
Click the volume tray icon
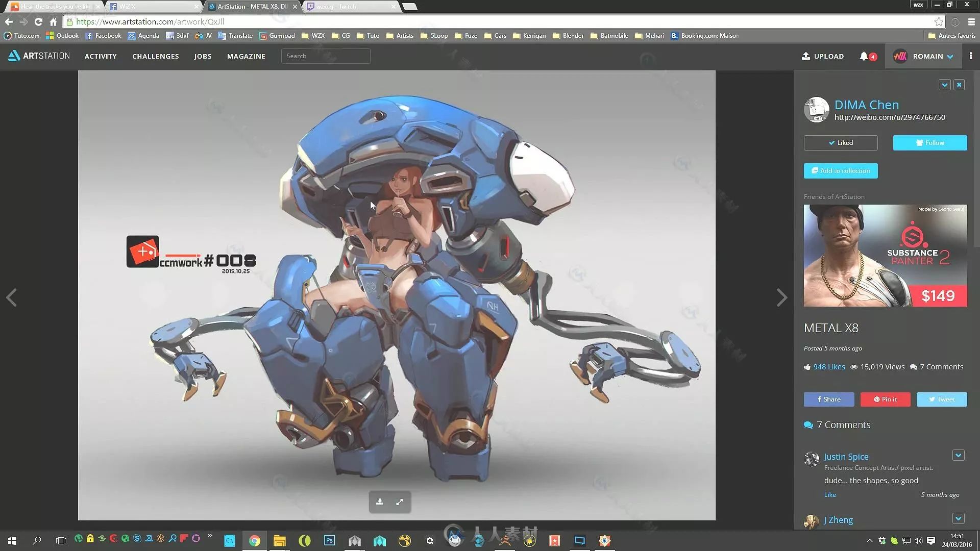(x=918, y=540)
